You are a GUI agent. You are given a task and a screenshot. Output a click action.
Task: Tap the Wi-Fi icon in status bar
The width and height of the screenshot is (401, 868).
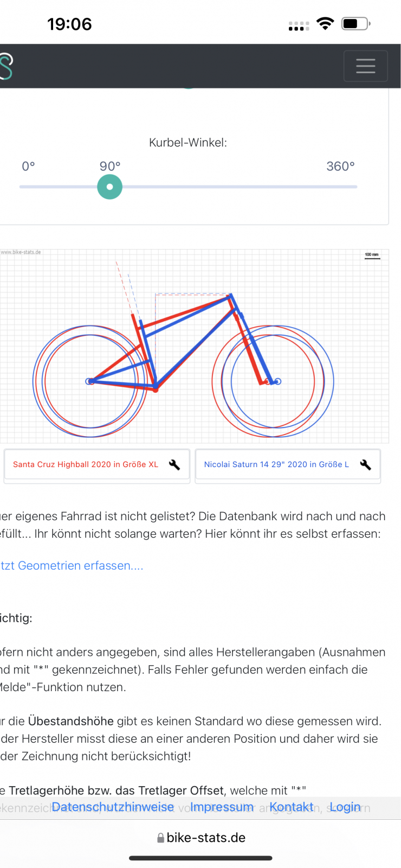[325, 23]
